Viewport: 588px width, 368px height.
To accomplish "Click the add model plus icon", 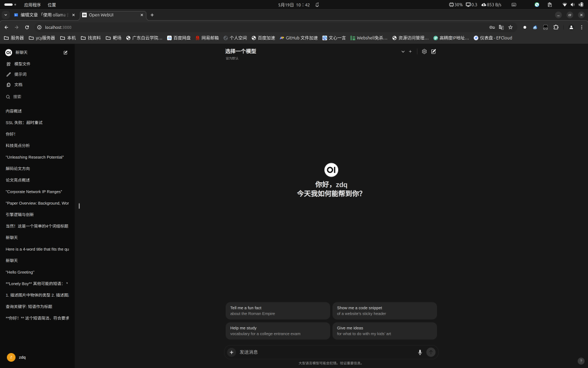I will 410,51.
